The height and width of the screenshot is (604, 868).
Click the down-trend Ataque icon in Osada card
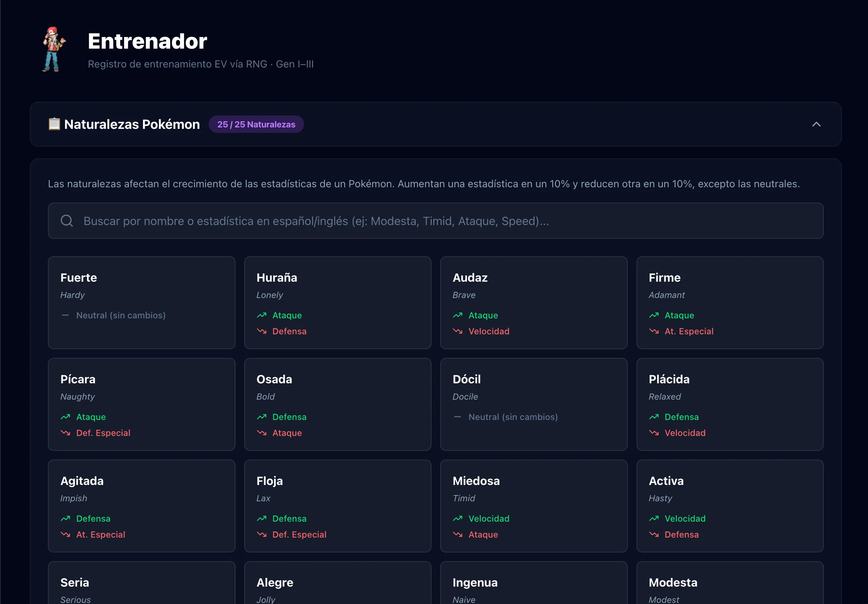tap(262, 433)
